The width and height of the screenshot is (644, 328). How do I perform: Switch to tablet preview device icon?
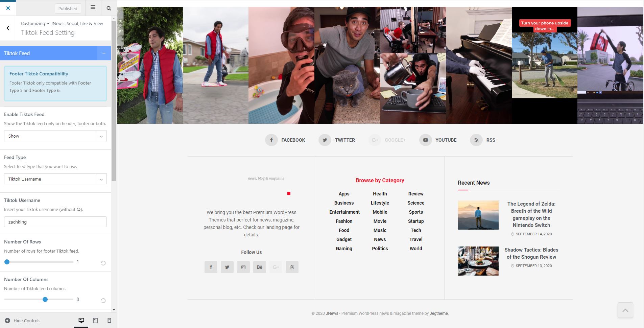tap(95, 321)
